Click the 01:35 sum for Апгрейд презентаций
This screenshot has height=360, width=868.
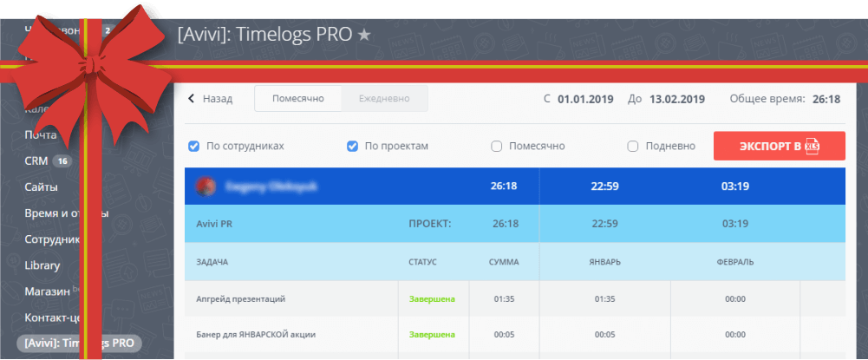pyautogui.click(x=505, y=299)
